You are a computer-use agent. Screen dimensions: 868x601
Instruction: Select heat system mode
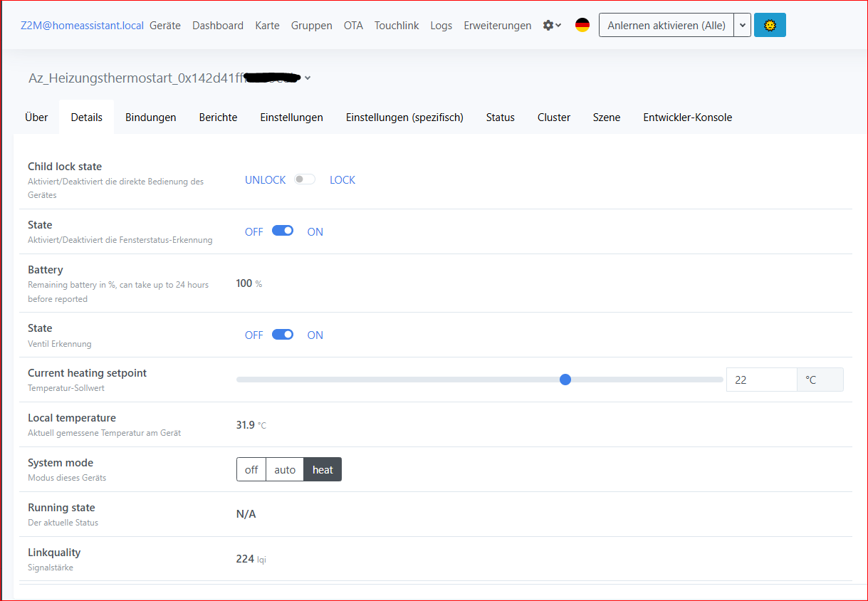click(323, 470)
